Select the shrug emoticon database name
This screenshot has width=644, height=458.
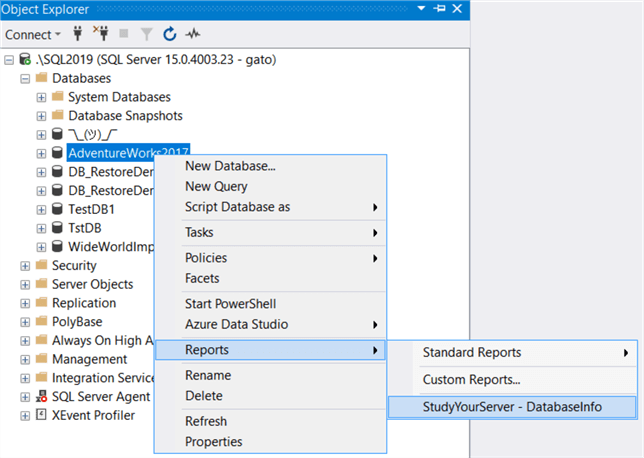[93, 134]
